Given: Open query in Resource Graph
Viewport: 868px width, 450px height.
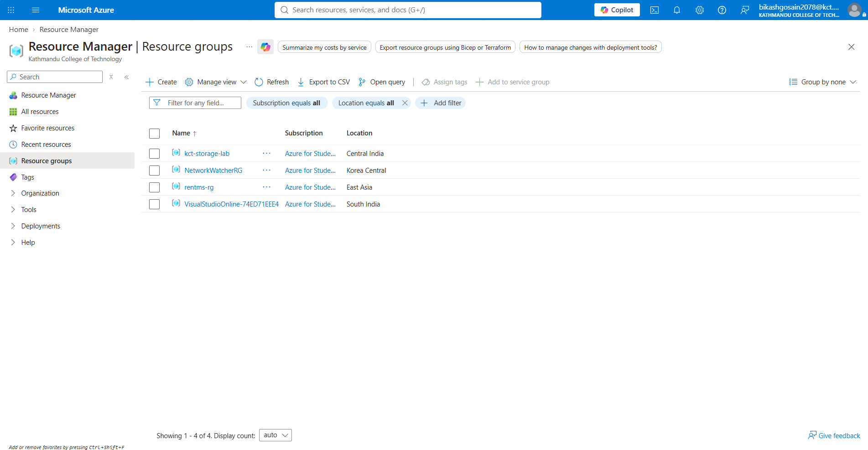Looking at the screenshot, I should point(382,82).
